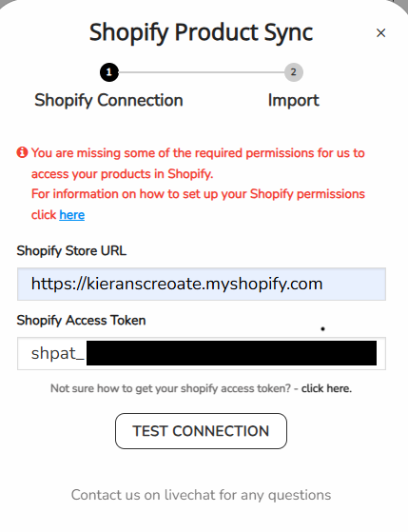Click the progress line between steps
The height and width of the screenshot is (532, 408).
click(202, 72)
